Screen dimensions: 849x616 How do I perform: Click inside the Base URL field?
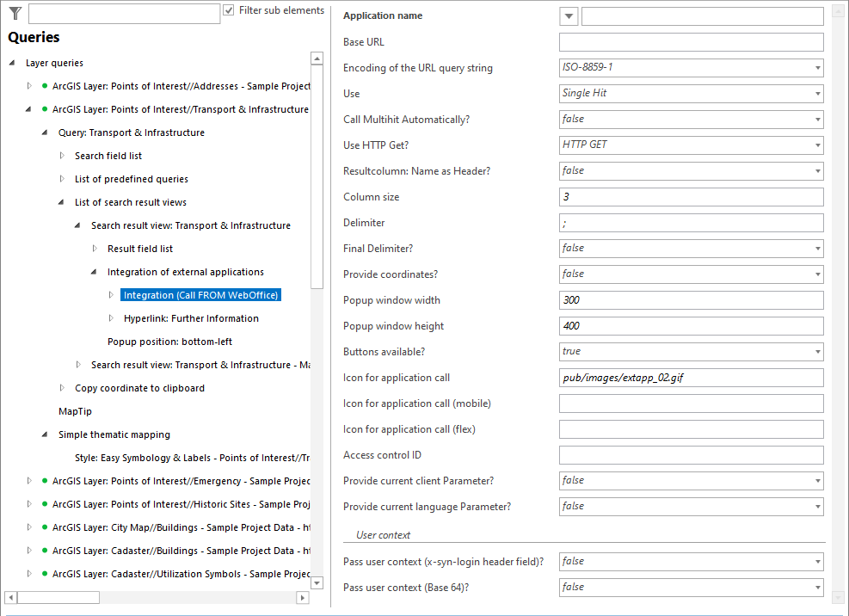click(688, 41)
